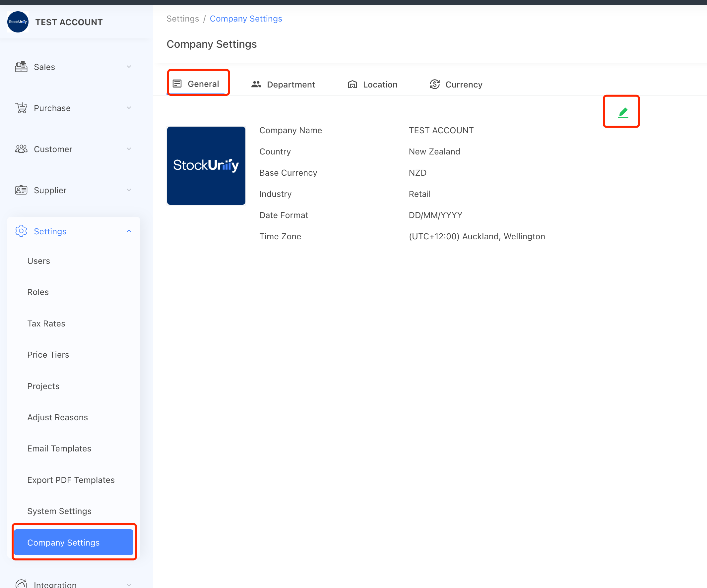The width and height of the screenshot is (707, 588).
Task: Click the green pencil edit icon
Action: click(622, 112)
